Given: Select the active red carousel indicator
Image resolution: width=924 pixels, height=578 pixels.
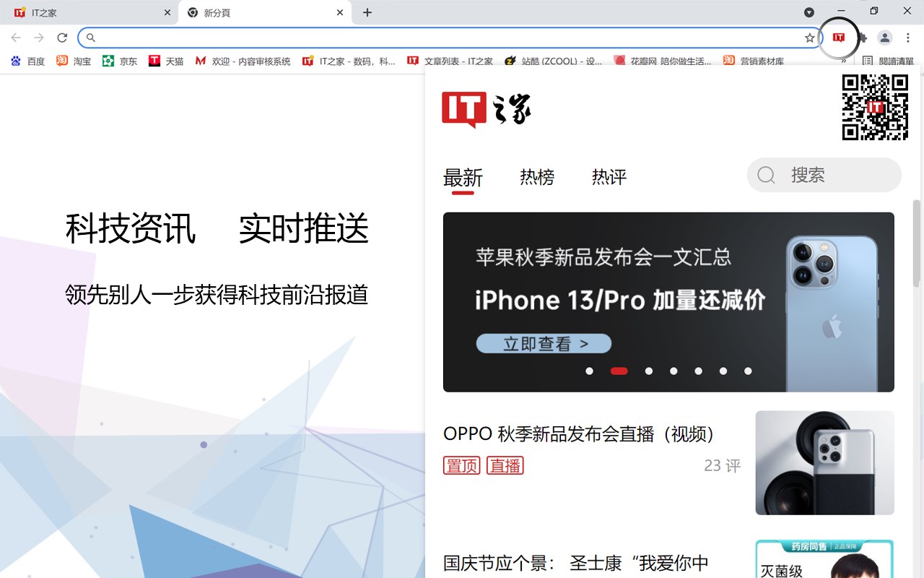Looking at the screenshot, I should [x=619, y=371].
